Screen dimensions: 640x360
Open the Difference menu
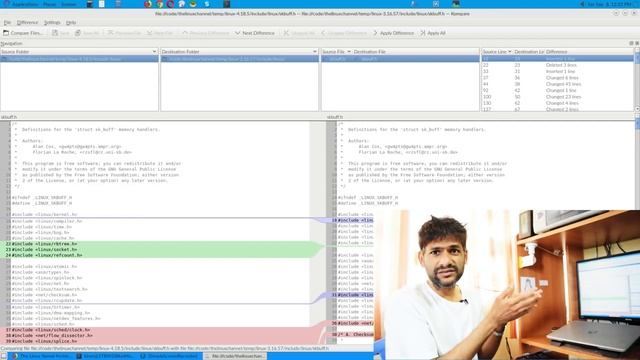click(x=27, y=22)
